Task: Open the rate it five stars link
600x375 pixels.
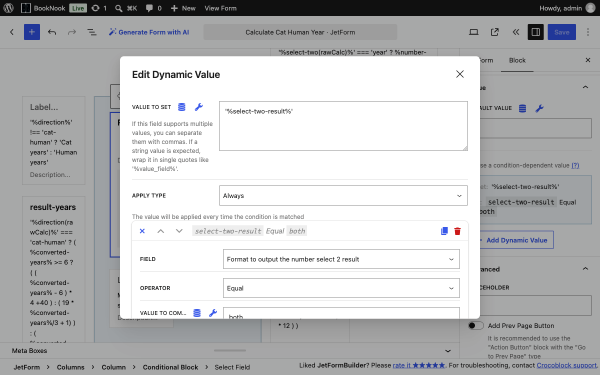Action: tap(419, 365)
